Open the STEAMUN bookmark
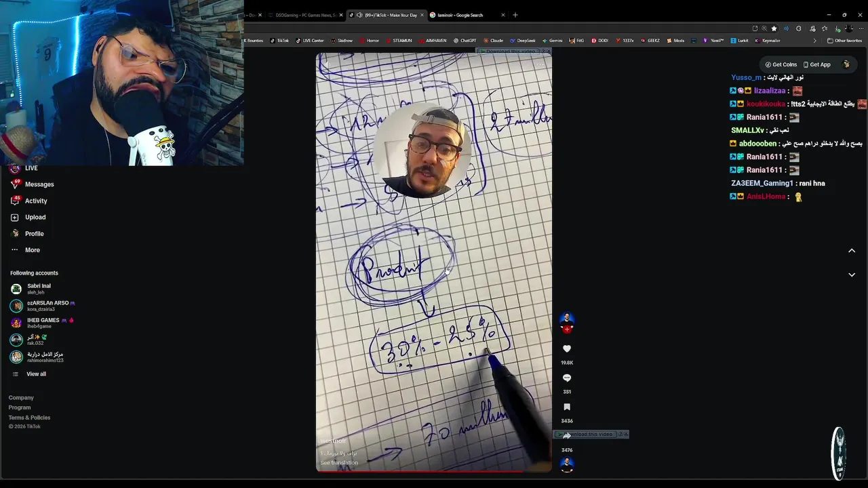The height and width of the screenshot is (488, 868). point(399,41)
